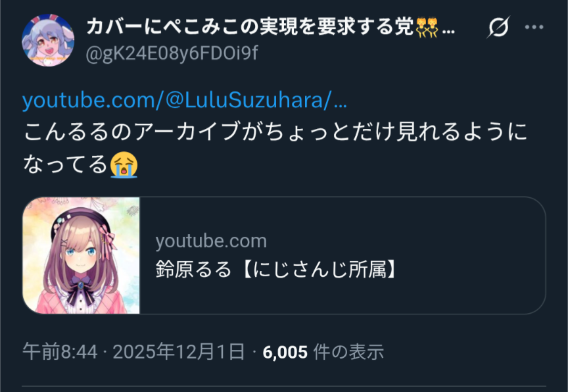This screenshot has height=392, width=568.
Task: Open the Grok slashed-circle icon
Action: coord(498,27)
